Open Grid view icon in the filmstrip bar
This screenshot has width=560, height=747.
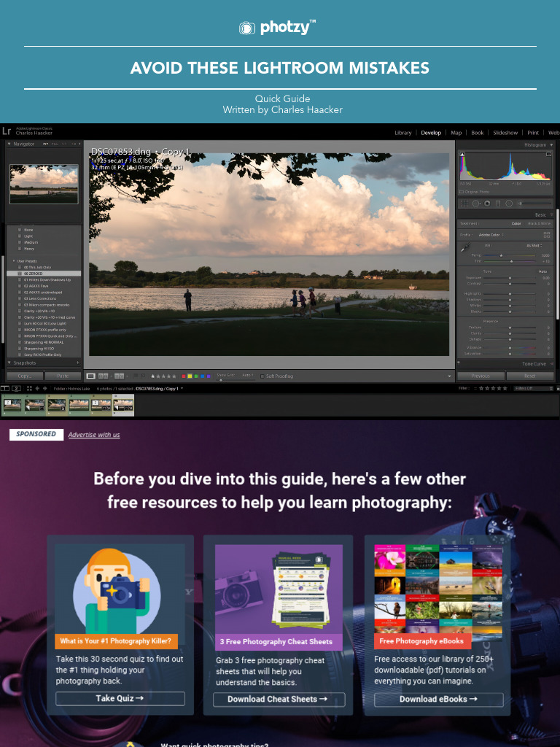tap(29, 389)
